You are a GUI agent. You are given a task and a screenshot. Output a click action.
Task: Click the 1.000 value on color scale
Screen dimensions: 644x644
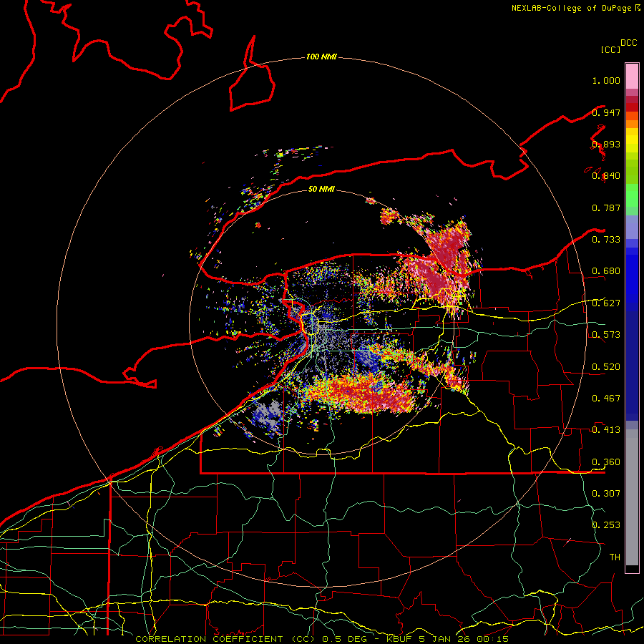(606, 80)
